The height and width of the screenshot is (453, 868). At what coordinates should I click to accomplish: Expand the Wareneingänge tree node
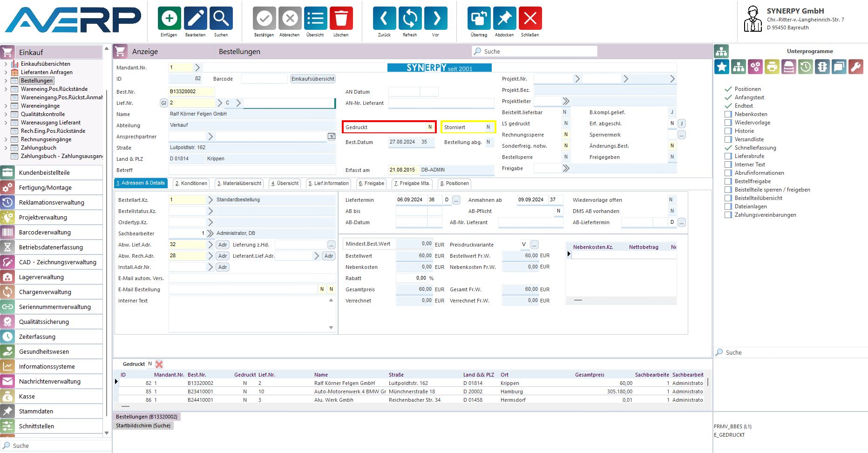point(6,106)
